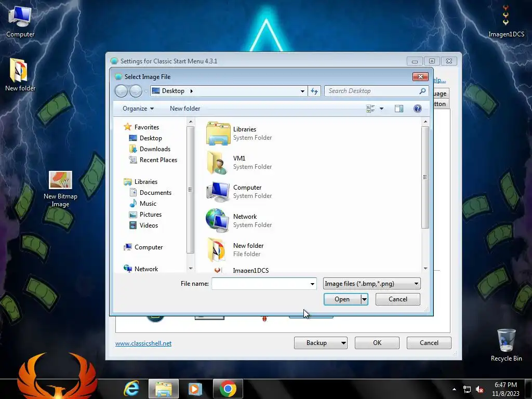Image resolution: width=532 pixels, height=399 pixels.
Task: Click the refresh button next to the address bar
Action: click(314, 91)
